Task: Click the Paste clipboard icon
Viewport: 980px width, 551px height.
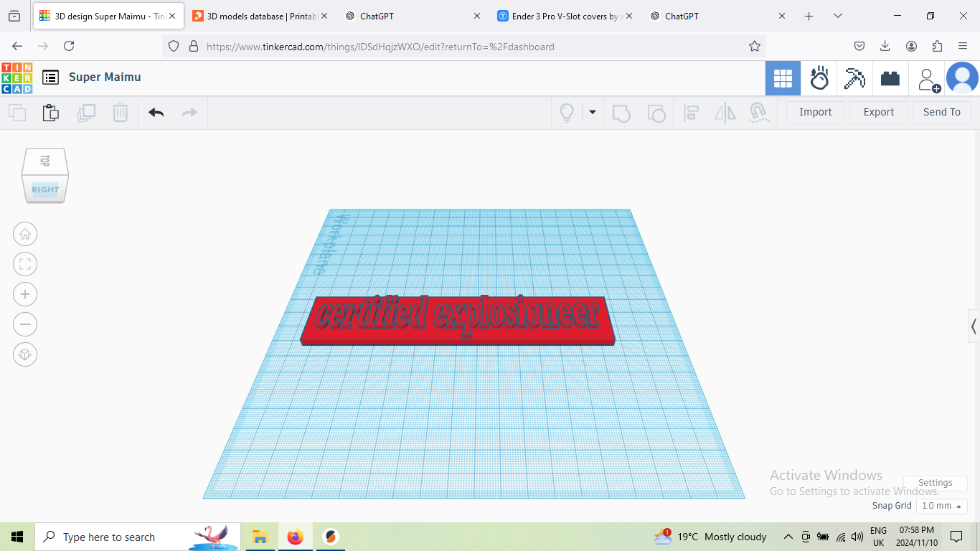Action: [x=50, y=113]
